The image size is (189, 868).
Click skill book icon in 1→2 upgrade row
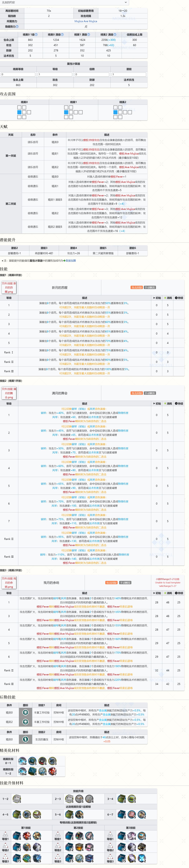[x=17, y=799]
